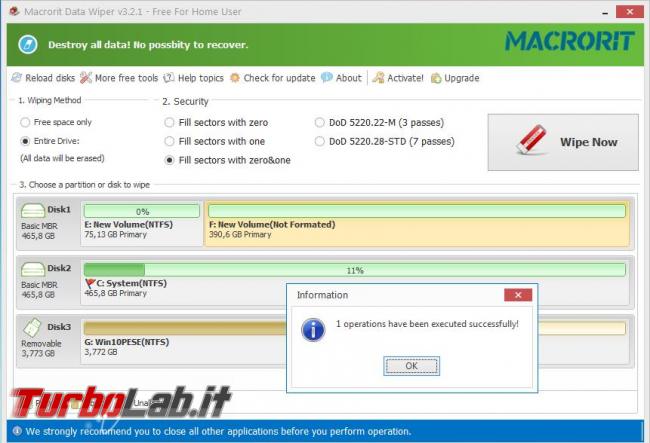650x443 pixels.
Task: Click the '465,8 GB Primary' label
Action: (x=116, y=293)
